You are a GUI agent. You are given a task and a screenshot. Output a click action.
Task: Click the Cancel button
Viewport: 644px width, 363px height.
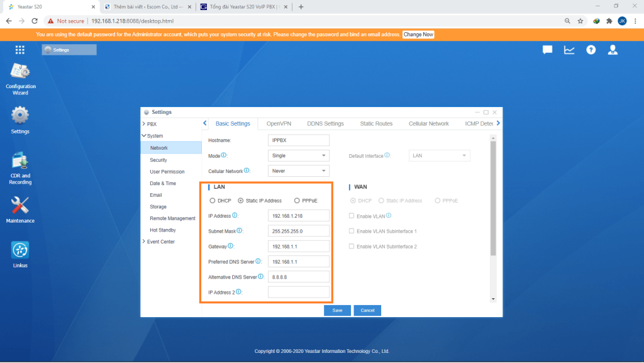point(367,310)
